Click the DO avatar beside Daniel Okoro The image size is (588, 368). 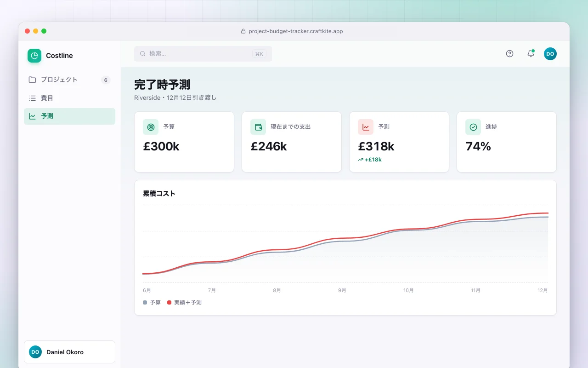pos(35,352)
